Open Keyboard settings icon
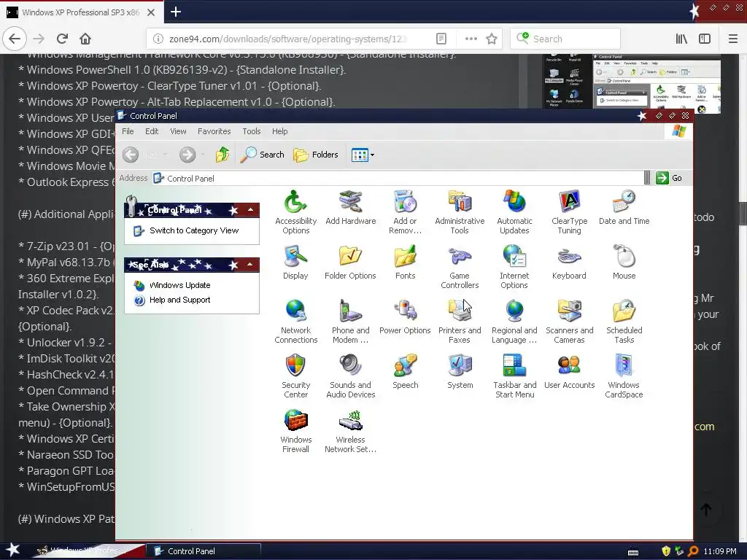Image resolution: width=747 pixels, height=560 pixels. (x=569, y=262)
